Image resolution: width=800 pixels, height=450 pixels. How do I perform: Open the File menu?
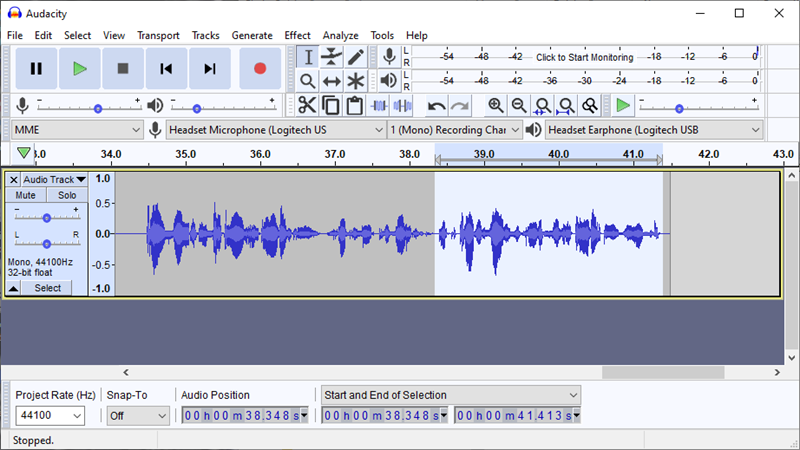tap(15, 35)
